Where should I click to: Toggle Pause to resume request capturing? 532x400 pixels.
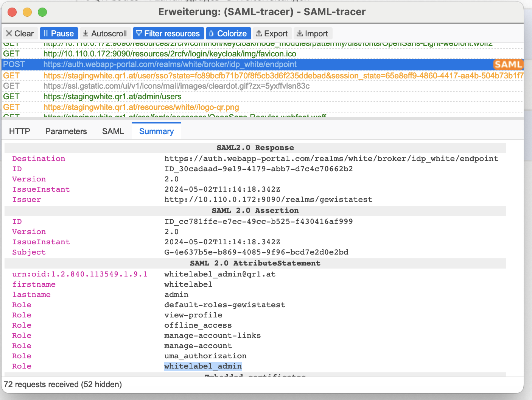point(59,33)
